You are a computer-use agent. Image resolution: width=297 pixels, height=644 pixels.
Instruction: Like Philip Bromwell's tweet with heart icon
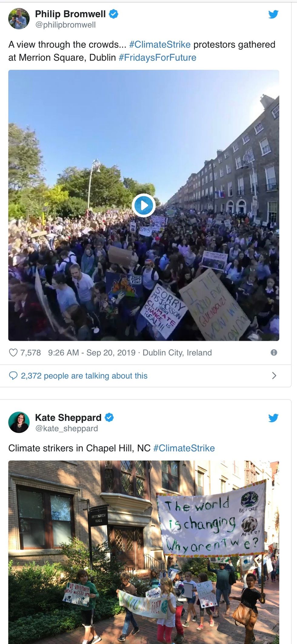click(x=13, y=353)
